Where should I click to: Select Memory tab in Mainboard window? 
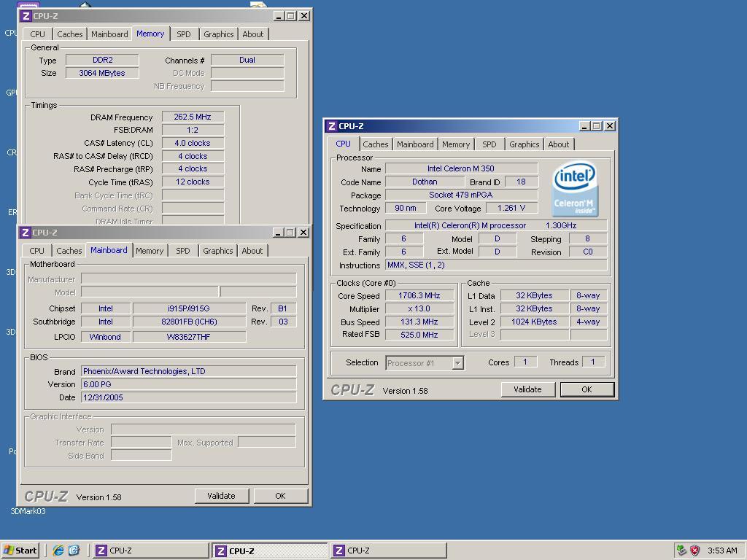(x=150, y=251)
